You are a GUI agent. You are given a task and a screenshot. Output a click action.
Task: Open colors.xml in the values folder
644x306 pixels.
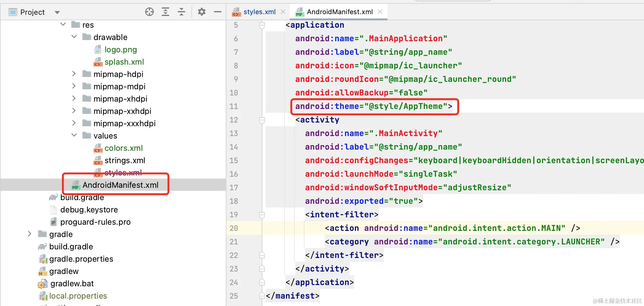coord(124,148)
